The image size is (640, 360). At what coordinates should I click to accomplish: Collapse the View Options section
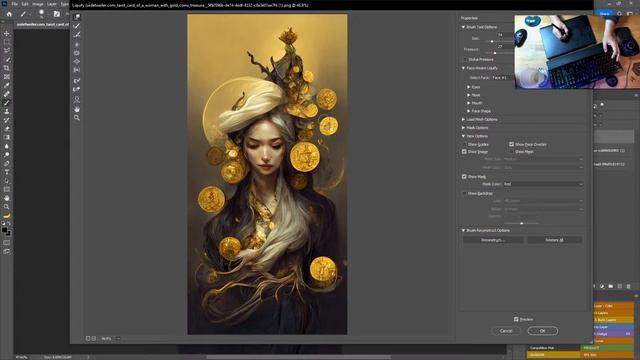(463, 136)
